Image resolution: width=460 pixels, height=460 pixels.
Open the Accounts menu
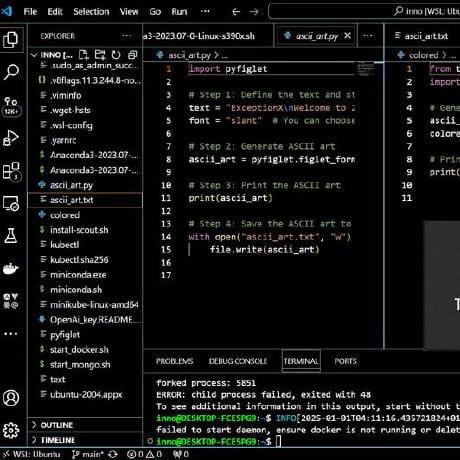[11, 398]
